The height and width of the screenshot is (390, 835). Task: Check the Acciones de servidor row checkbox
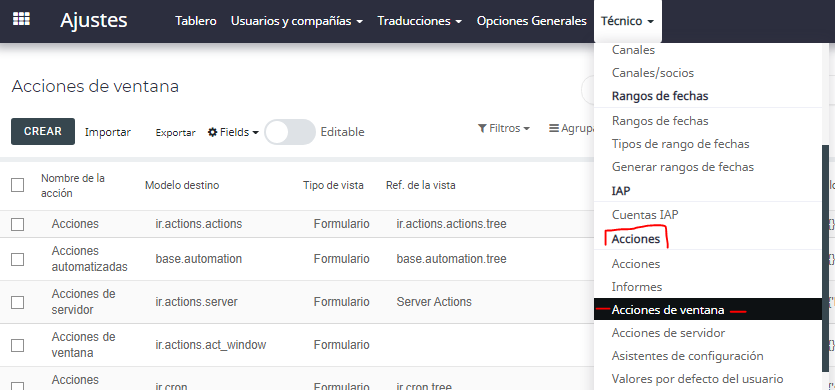tap(18, 302)
